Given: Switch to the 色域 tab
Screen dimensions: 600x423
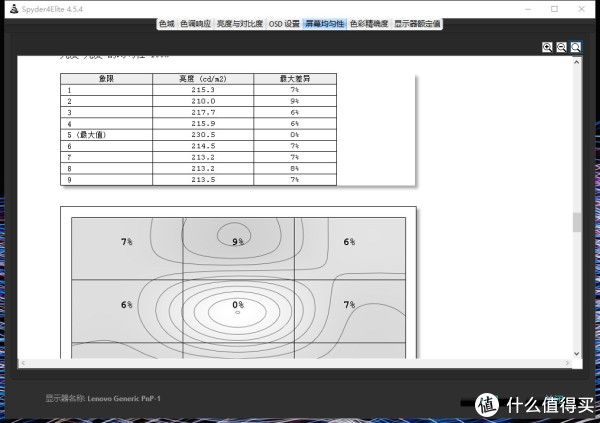Looking at the screenshot, I should [x=166, y=23].
